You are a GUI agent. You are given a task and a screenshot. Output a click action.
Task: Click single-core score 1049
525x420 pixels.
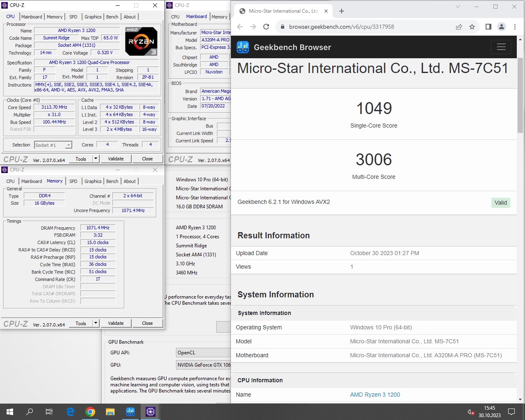374,108
